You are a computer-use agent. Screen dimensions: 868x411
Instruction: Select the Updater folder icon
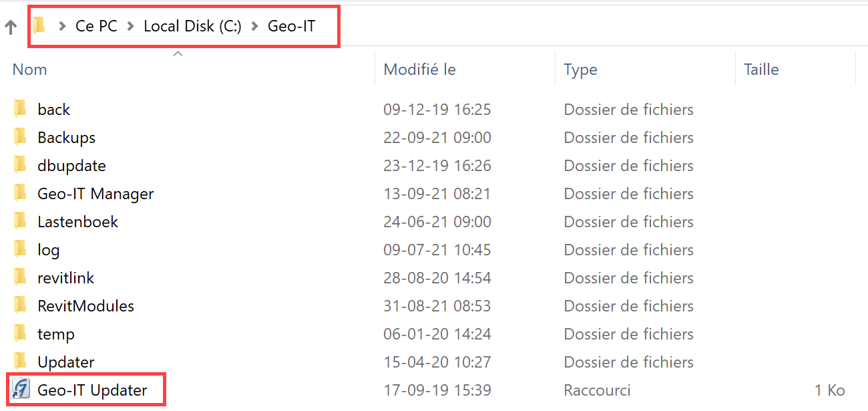[x=21, y=361]
